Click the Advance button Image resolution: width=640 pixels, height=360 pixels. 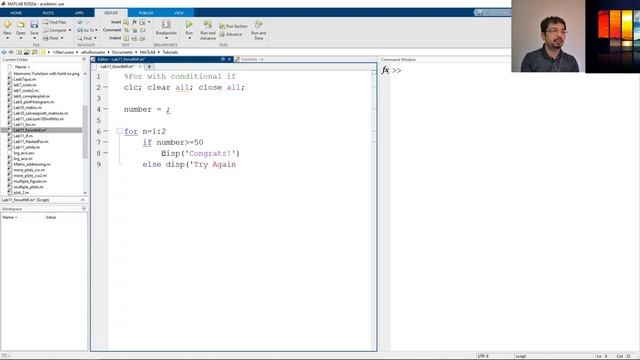pos(231,34)
